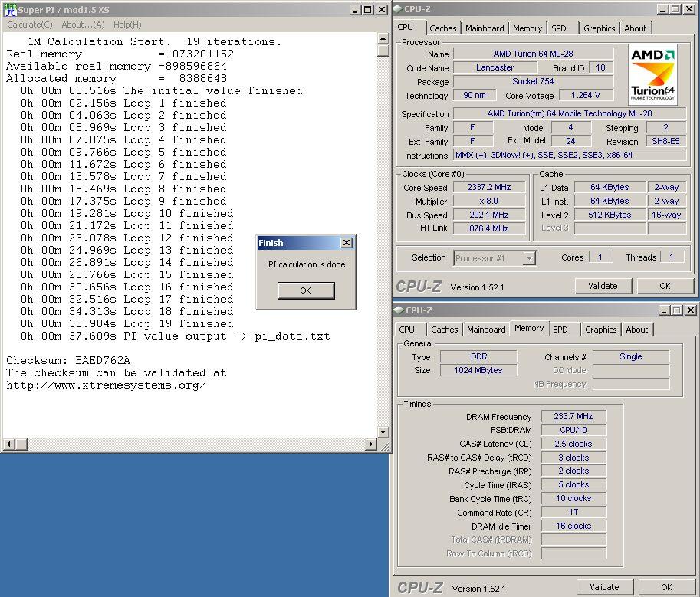Screen dimensions: 700x597
Task: Switch to Caches tab in top CPU-Z window
Action: click(443, 28)
